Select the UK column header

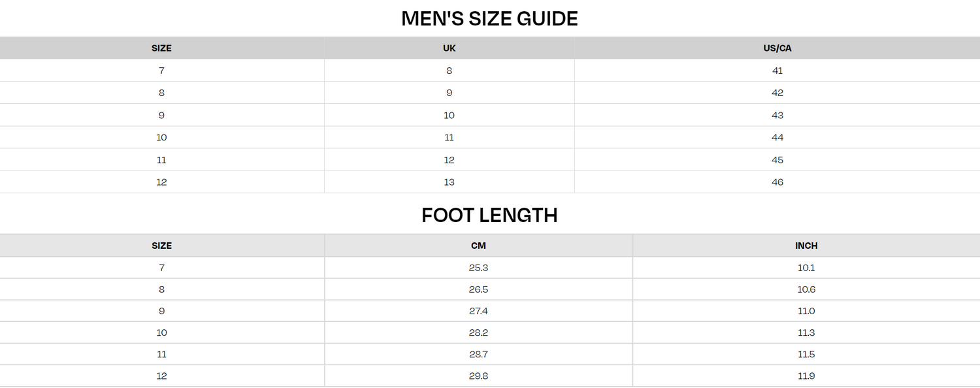[449, 48]
